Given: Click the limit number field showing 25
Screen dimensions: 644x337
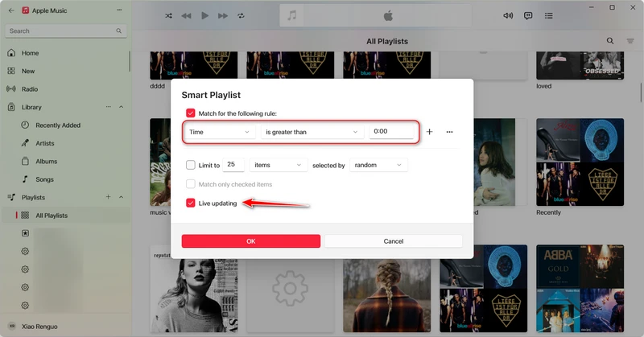Looking at the screenshot, I should 233,165.
